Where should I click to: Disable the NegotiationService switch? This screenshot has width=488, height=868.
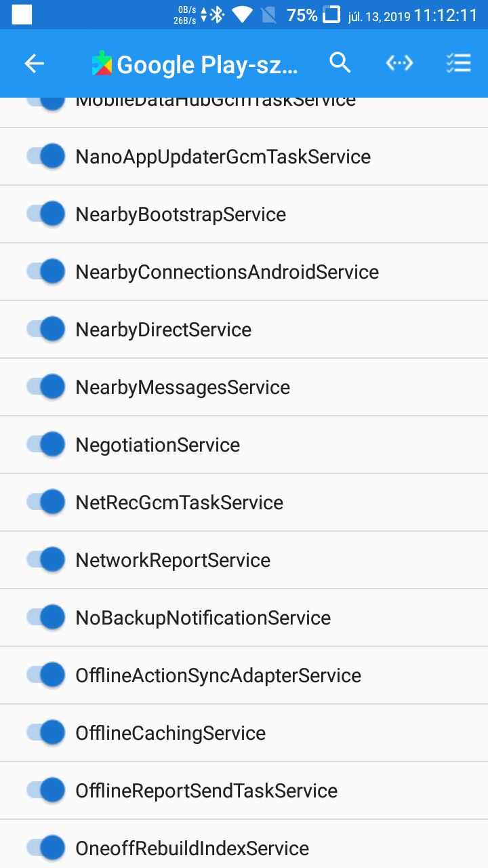[x=46, y=444]
